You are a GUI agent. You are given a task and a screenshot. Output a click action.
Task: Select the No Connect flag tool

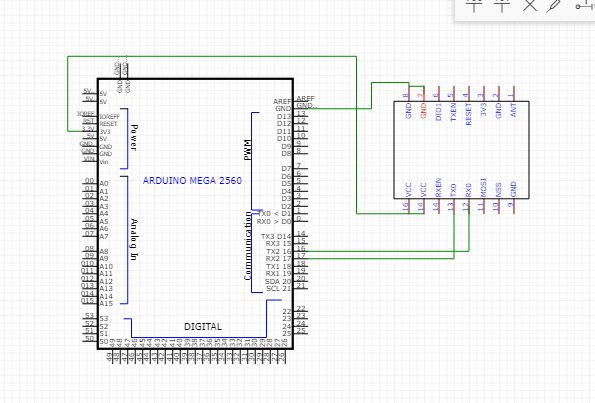pos(530,5)
